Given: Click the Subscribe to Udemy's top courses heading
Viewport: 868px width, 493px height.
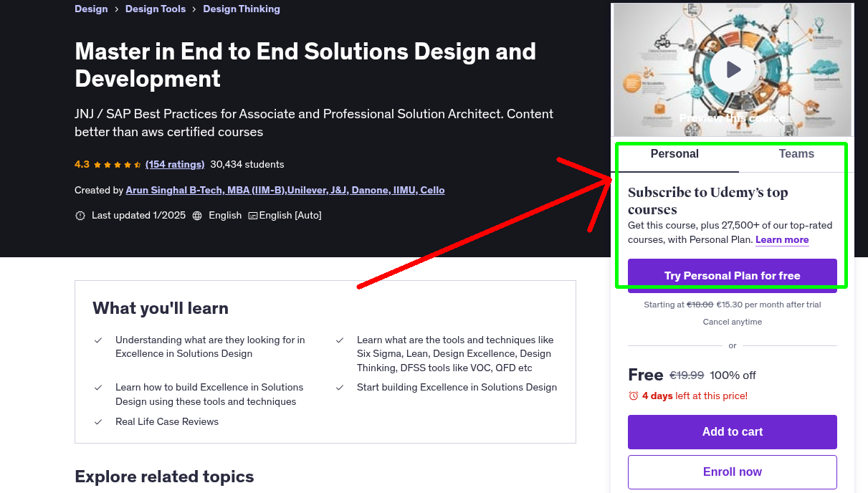Looking at the screenshot, I should (x=708, y=201).
